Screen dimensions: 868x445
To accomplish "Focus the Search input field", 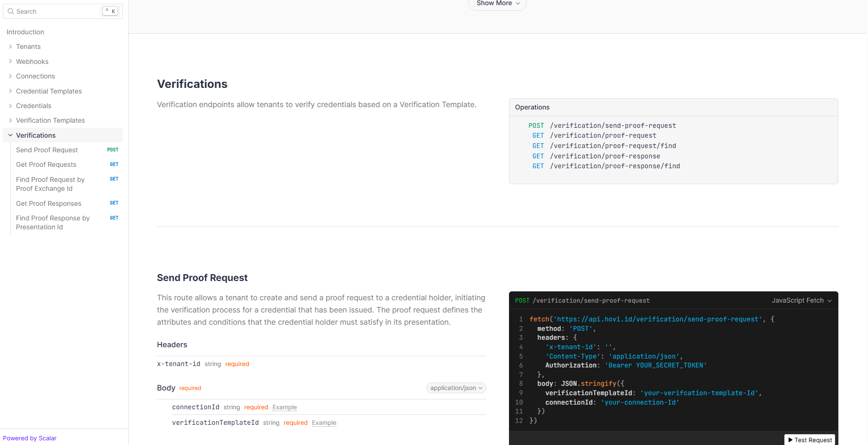I will pyautogui.click(x=56, y=11).
